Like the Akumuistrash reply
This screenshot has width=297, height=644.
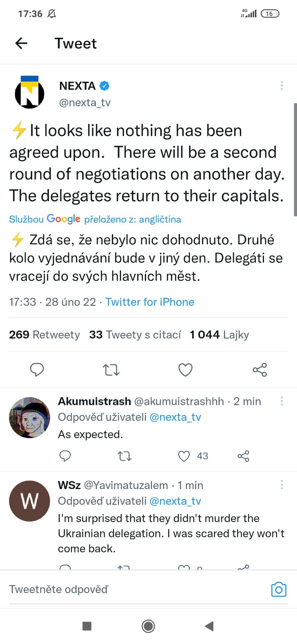coord(184,456)
